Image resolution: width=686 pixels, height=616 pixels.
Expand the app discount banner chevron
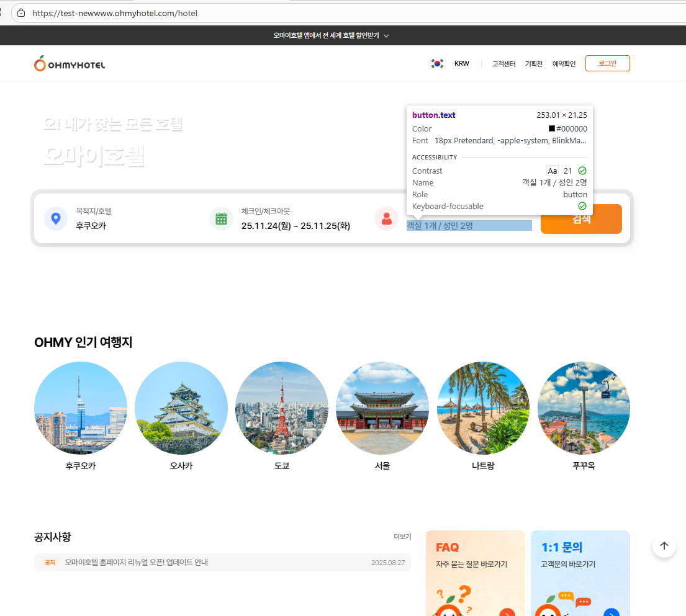[x=386, y=36]
